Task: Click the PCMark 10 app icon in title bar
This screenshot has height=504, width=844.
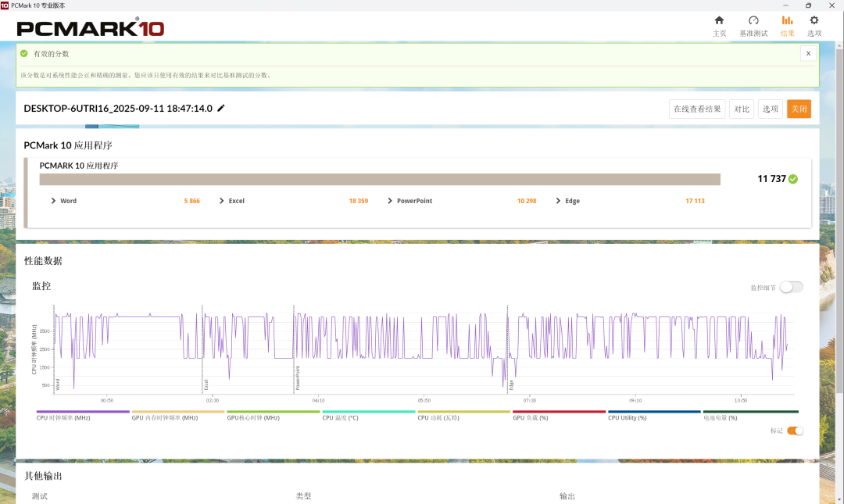Action: click(5, 5)
